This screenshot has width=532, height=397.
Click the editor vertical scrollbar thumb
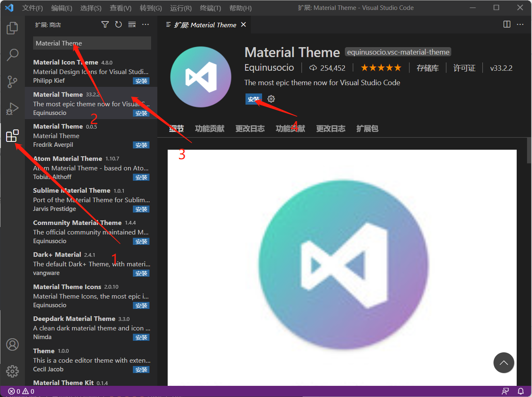pos(529,151)
